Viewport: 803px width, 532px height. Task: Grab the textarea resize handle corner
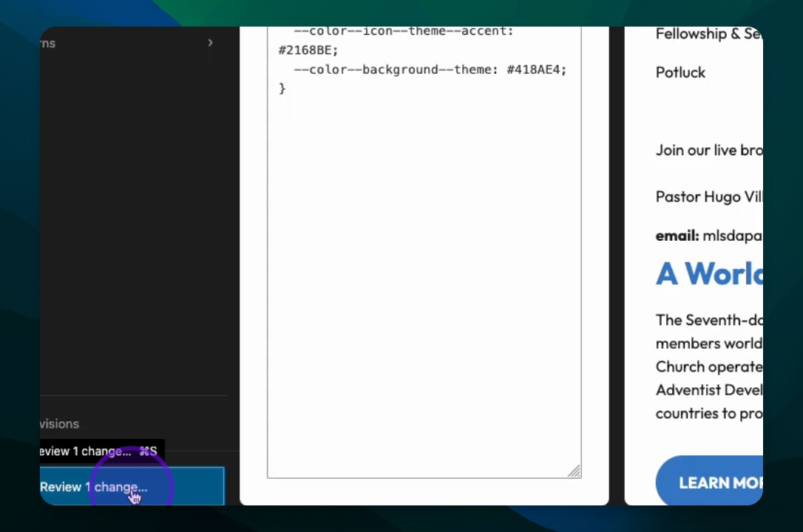(x=574, y=471)
